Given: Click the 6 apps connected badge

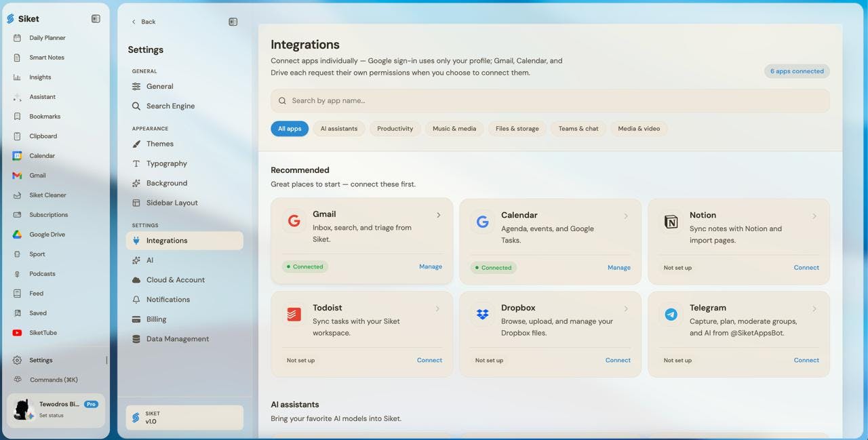Looking at the screenshot, I should click(x=797, y=71).
